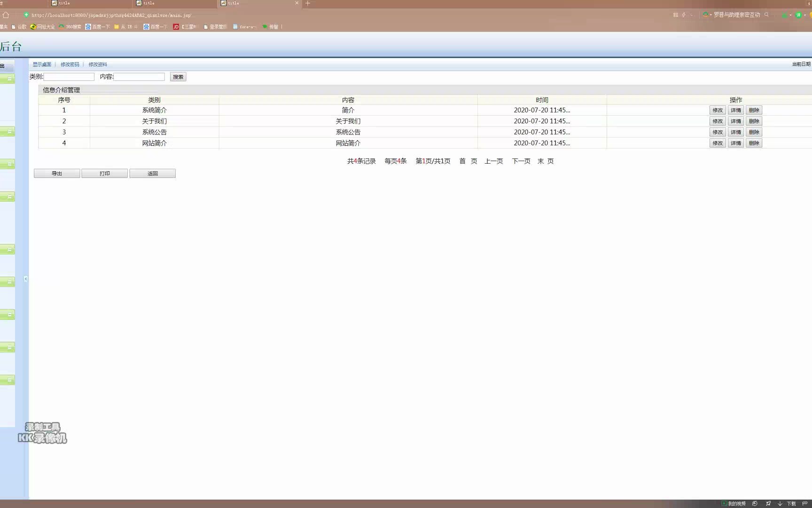Close the active 'title' browser tab
Image resolution: width=812 pixels, height=508 pixels.
click(297, 3)
